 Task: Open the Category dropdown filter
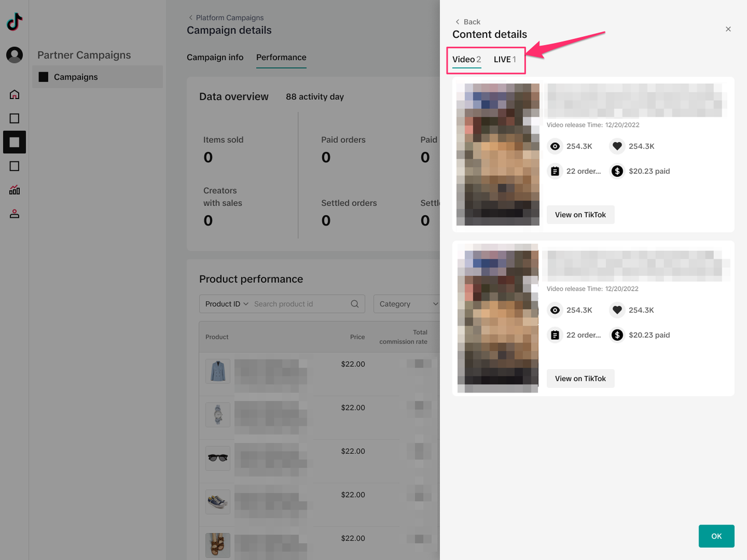[408, 304]
